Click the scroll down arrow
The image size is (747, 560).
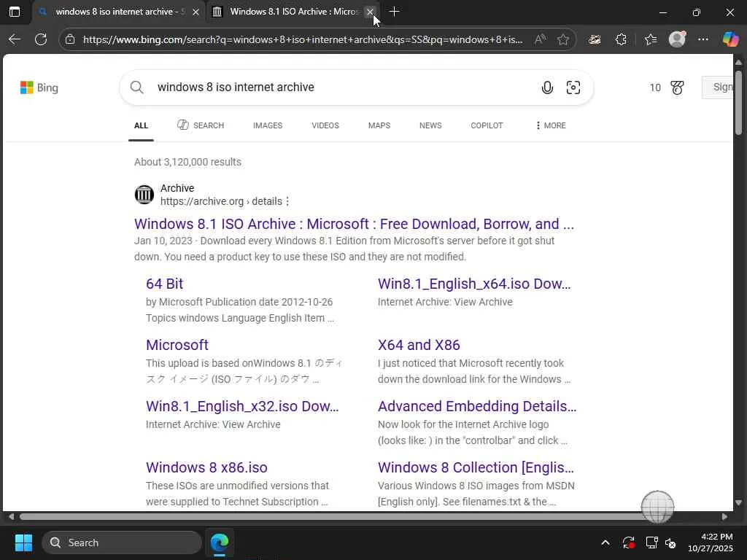click(738, 502)
